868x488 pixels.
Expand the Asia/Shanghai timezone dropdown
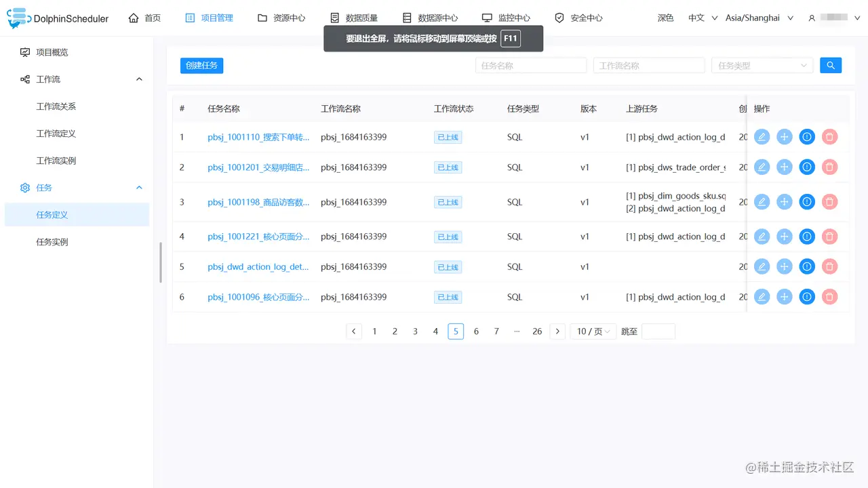click(759, 18)
